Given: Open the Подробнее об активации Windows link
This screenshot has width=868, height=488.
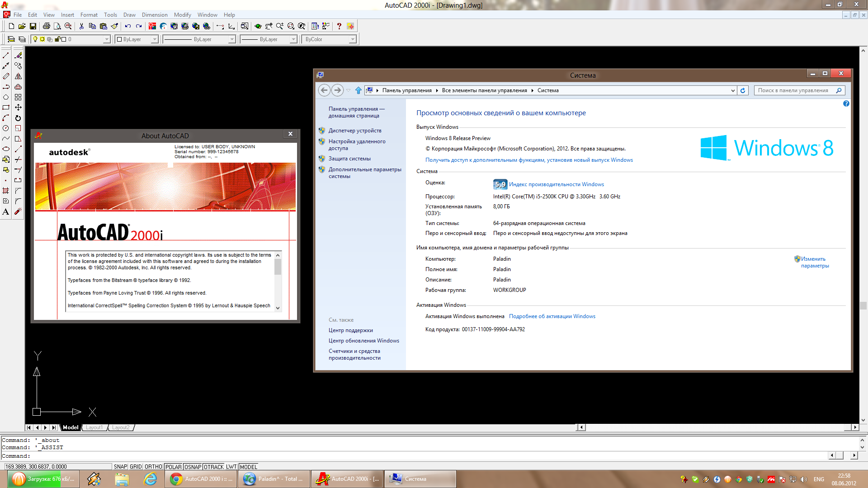Looking at the screenshot, I should click(x=552, y=316).
